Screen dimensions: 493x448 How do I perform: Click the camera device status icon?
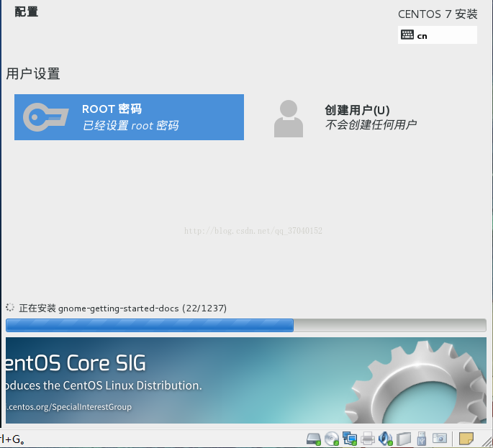coord(440,438)
